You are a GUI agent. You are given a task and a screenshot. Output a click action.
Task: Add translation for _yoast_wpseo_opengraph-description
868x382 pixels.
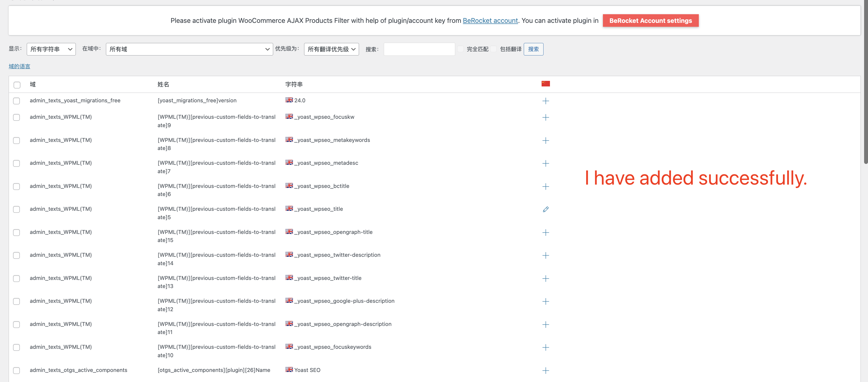(545, 325)
